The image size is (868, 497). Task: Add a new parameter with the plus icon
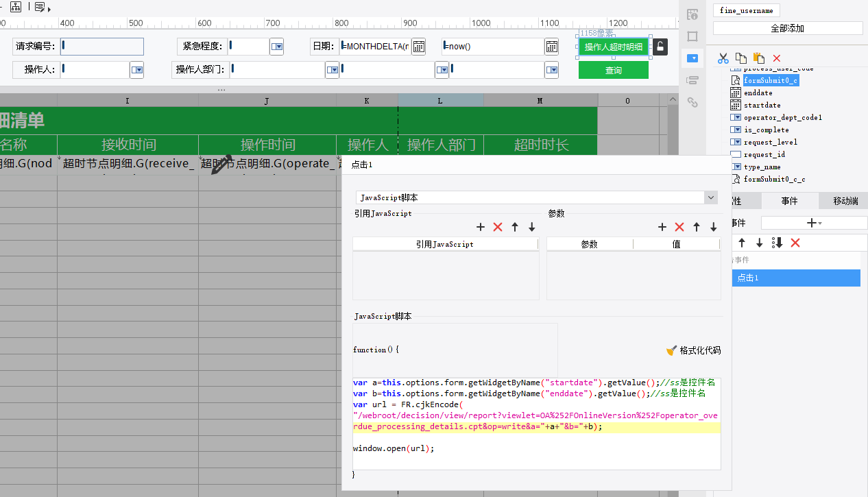tap(662, 227)
